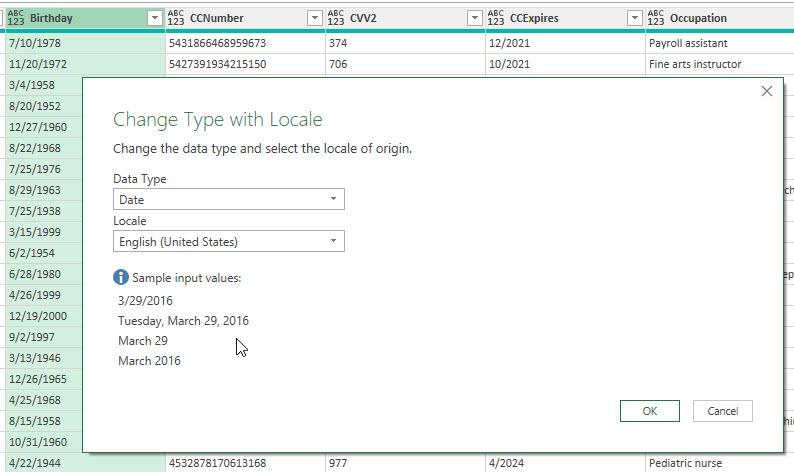Open the CCNumber column filter dropdown

pos(314,18)
